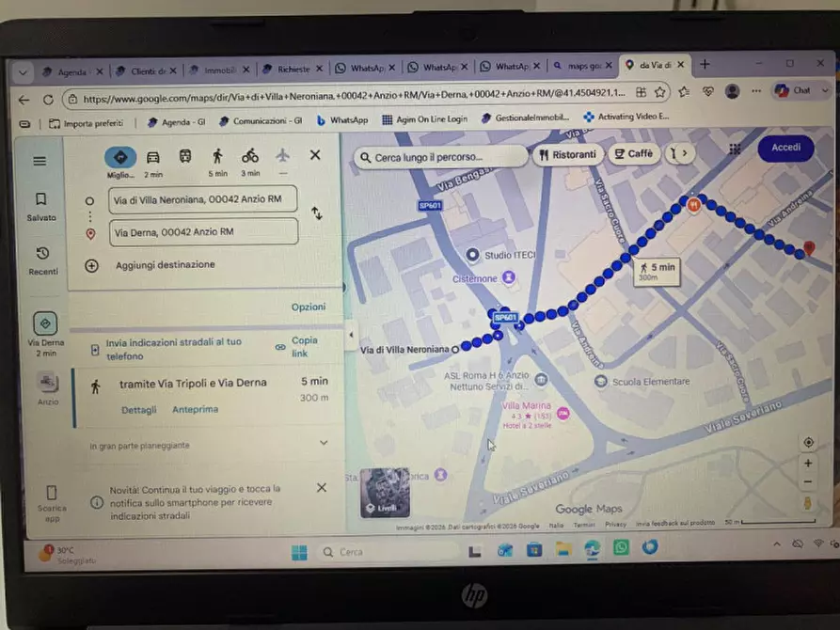The image size is (840, 630).
Task: Select the driving car travel mode
Action: pyautogui.click(x=153, y=157)
